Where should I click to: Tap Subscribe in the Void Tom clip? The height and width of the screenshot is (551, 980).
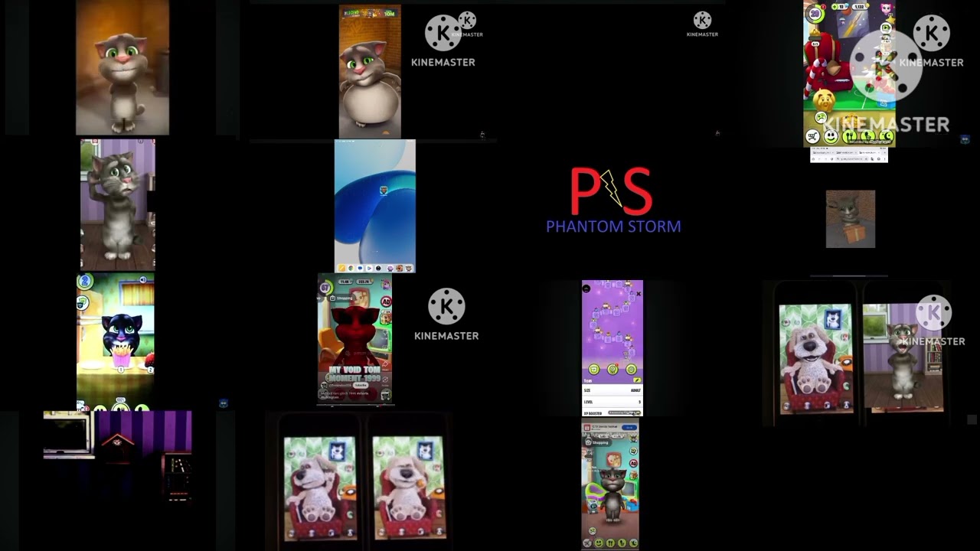click(361, 385)
